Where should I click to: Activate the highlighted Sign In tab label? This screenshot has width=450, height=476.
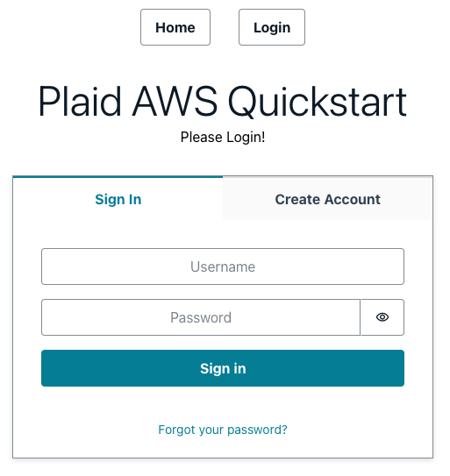point(119,202)
